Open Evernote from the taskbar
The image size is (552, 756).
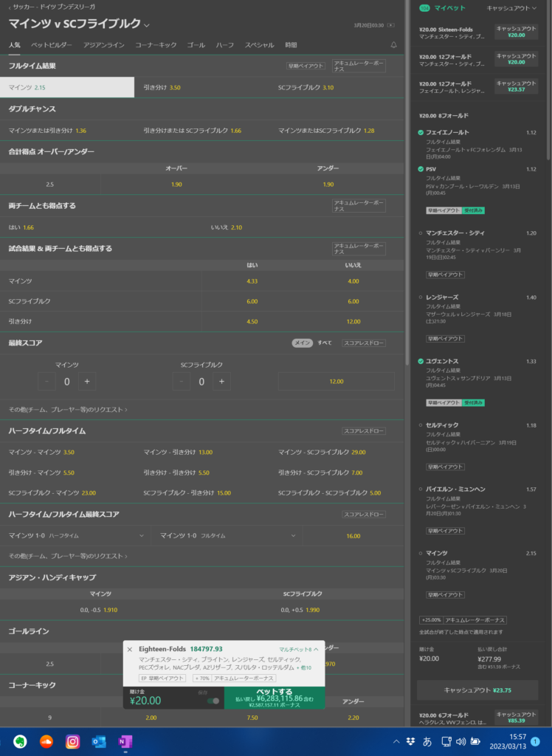20,741
